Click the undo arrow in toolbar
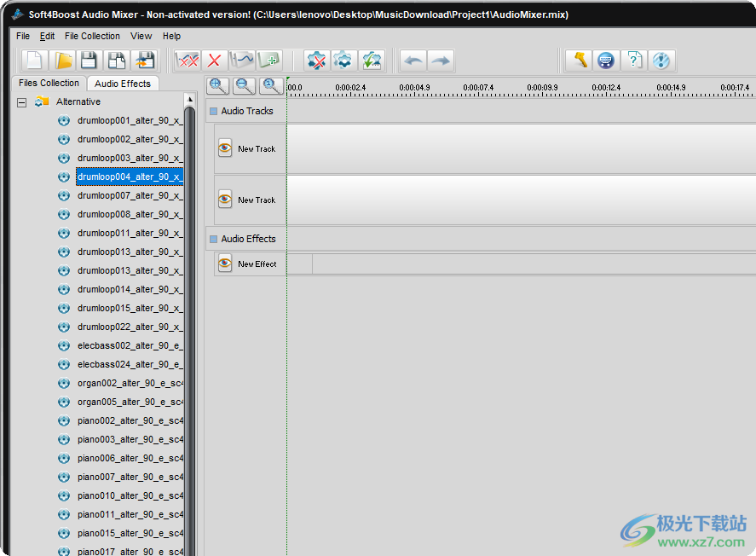The width and height of the screenshot is (756, 556). point(413,61)
